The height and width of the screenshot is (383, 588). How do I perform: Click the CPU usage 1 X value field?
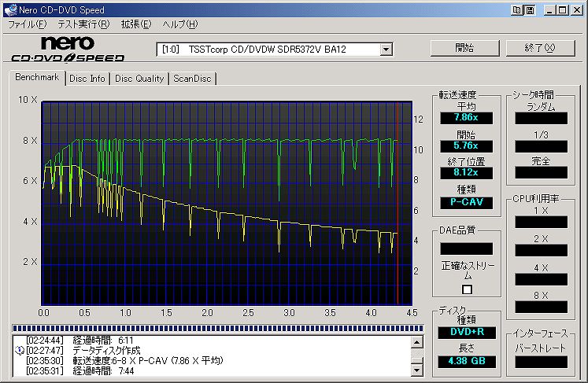point(541,223)
